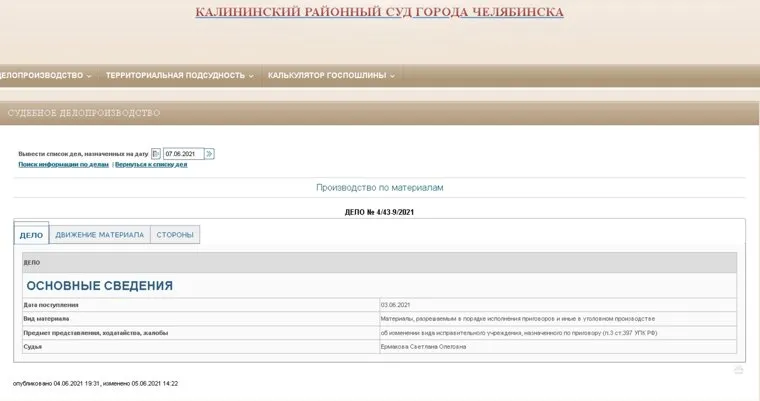Expand the Делопроизводство menu
This screenshot has height=401, width=760.
point(45,75)
